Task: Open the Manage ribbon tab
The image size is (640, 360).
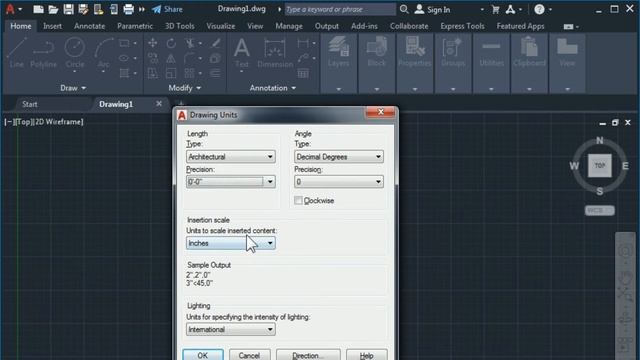Action: click(289, 26)
